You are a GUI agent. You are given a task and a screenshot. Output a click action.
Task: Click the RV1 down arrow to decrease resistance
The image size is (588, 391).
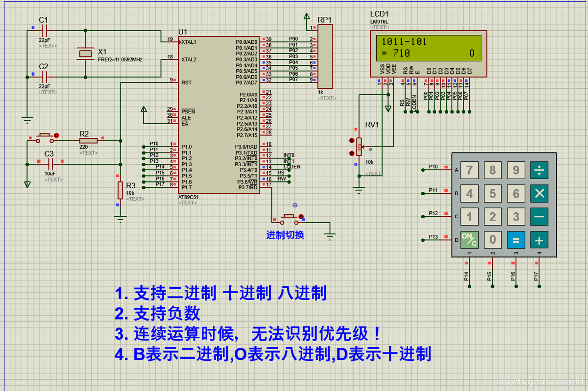352,153
